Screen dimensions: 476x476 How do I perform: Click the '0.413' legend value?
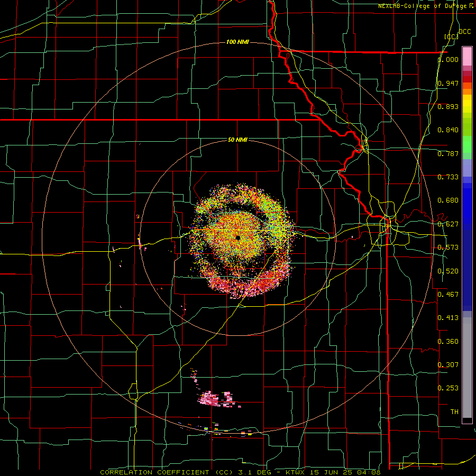tap(448, 318)
